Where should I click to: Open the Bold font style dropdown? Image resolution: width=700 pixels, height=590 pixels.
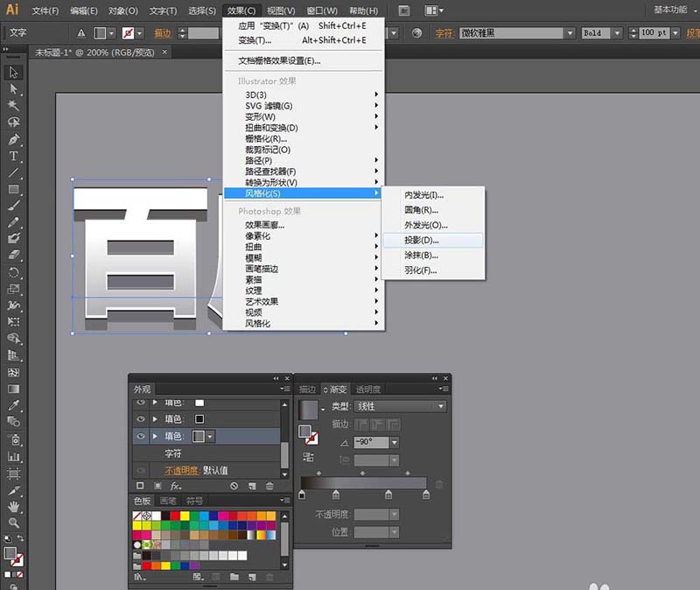(617, 33)
